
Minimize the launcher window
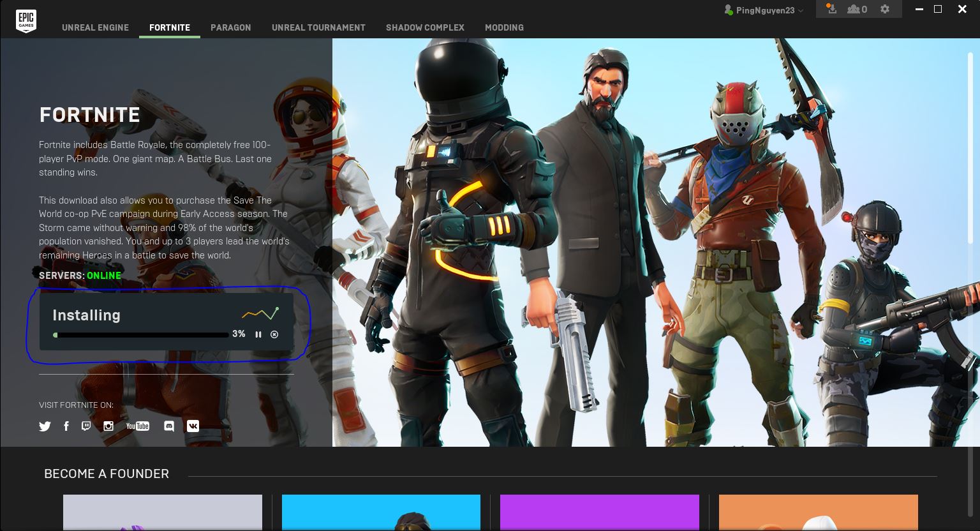tap(919, 9)
